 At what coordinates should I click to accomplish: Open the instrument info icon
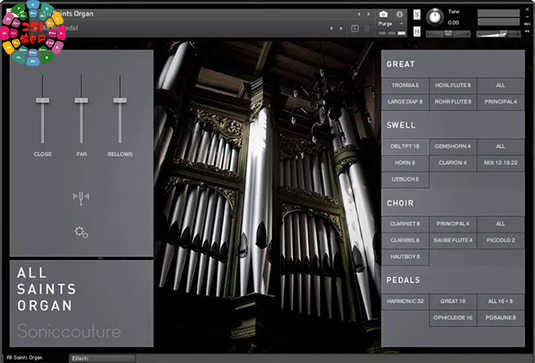400,14
